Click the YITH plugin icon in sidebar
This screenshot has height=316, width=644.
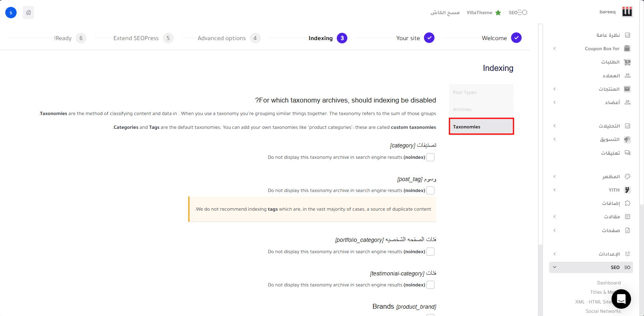627,190
